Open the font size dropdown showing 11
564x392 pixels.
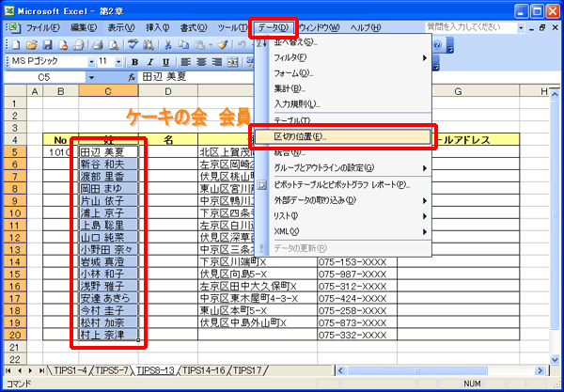pos(118,62)
